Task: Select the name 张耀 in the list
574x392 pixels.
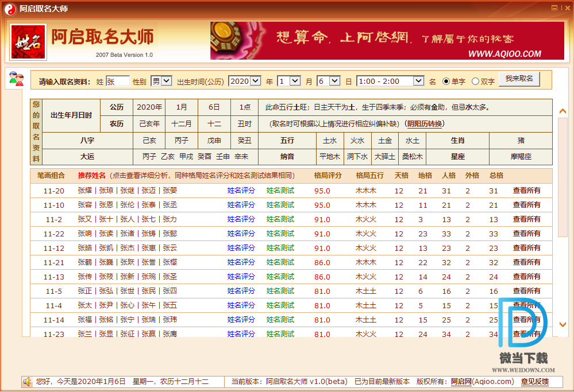Action: pos(85,191)
